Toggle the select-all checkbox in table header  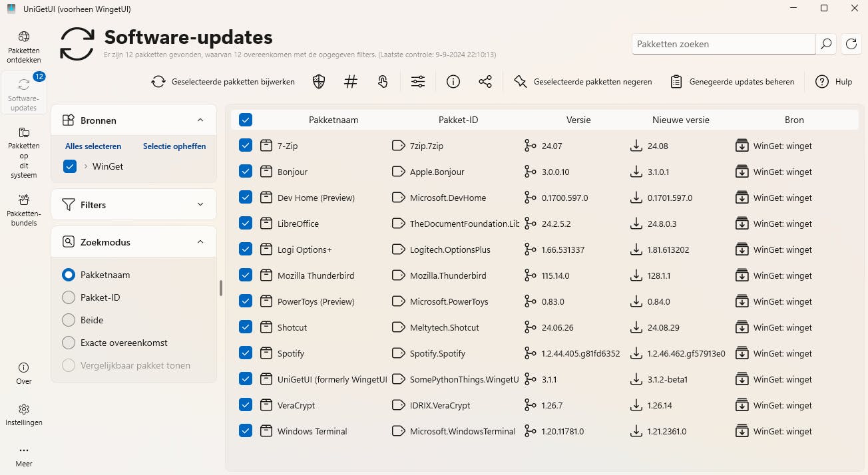(x=246, y=120)
